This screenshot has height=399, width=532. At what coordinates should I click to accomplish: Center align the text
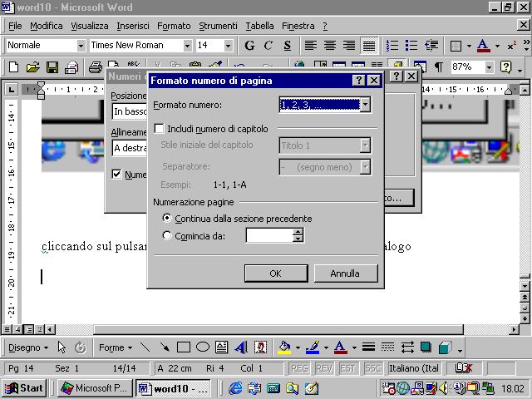tap(330, 46)
